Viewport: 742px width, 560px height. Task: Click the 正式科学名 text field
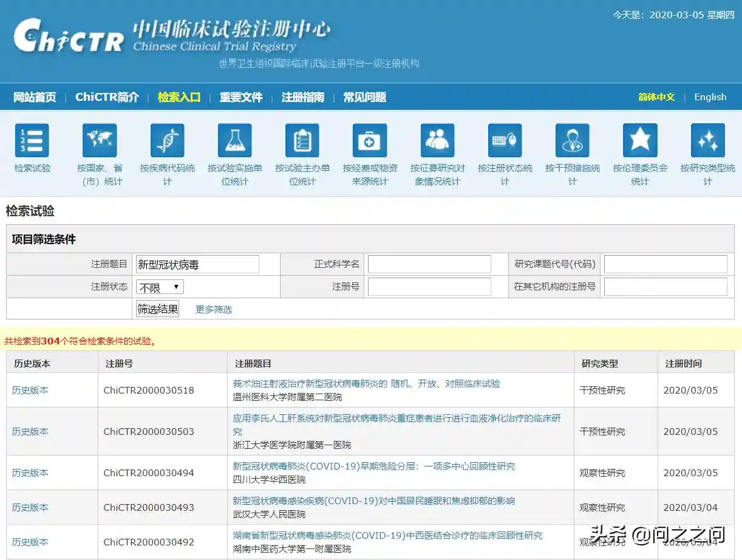tap(429, 264)
